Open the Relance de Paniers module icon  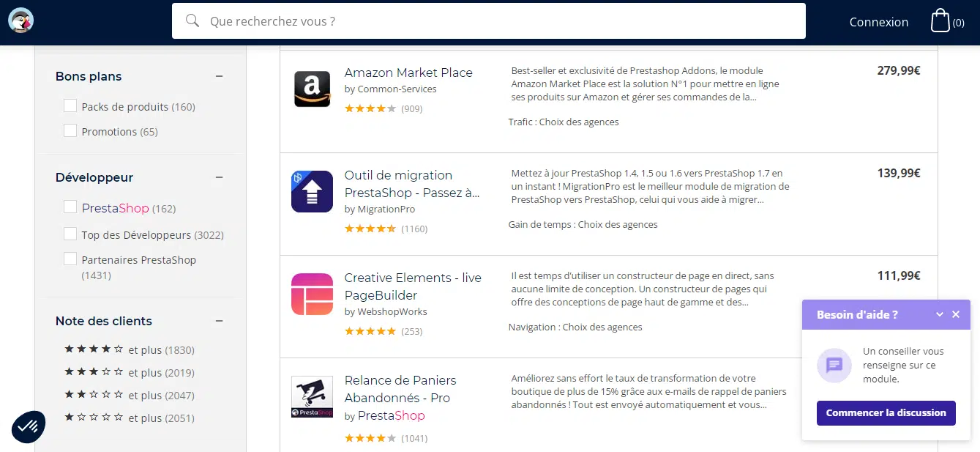tap(312, 397)
